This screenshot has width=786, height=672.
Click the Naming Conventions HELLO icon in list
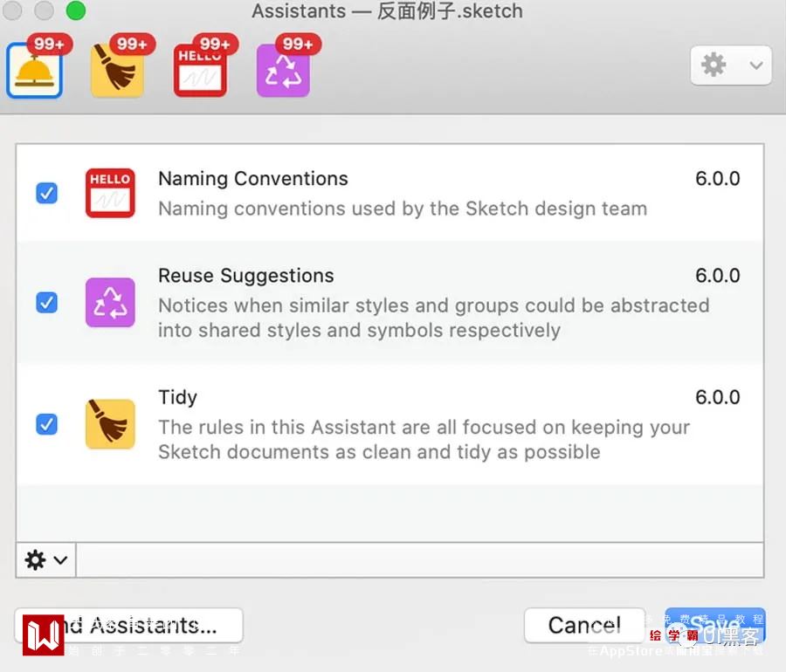[x=110, y=193]
